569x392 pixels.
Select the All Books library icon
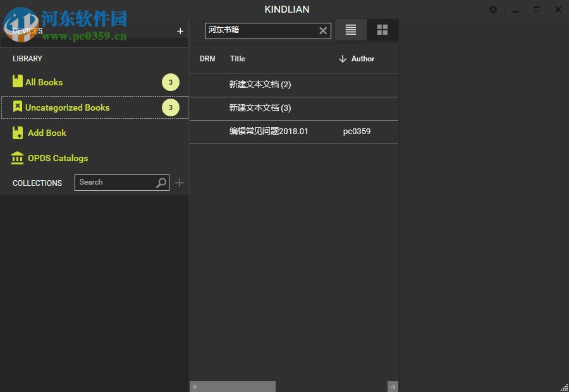(17, 82)
